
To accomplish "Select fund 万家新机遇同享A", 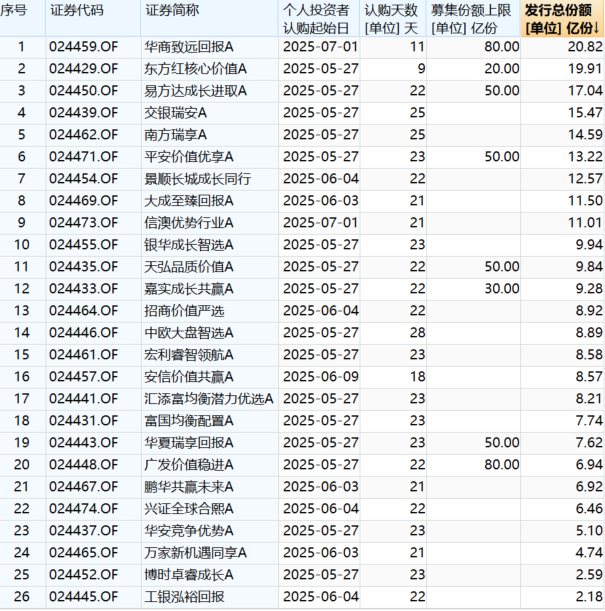I will (196, 553).
